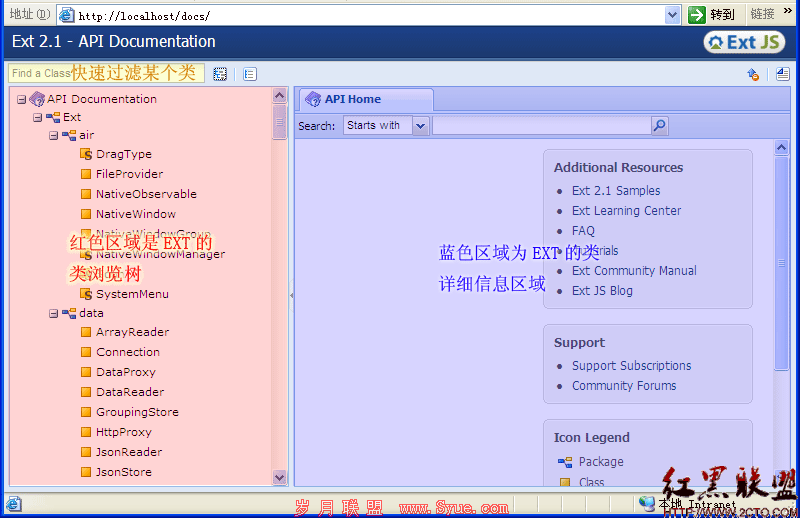Open the Support Subscriptions link
The width and height of the screenshot is (800, 518).
[632, 366]
